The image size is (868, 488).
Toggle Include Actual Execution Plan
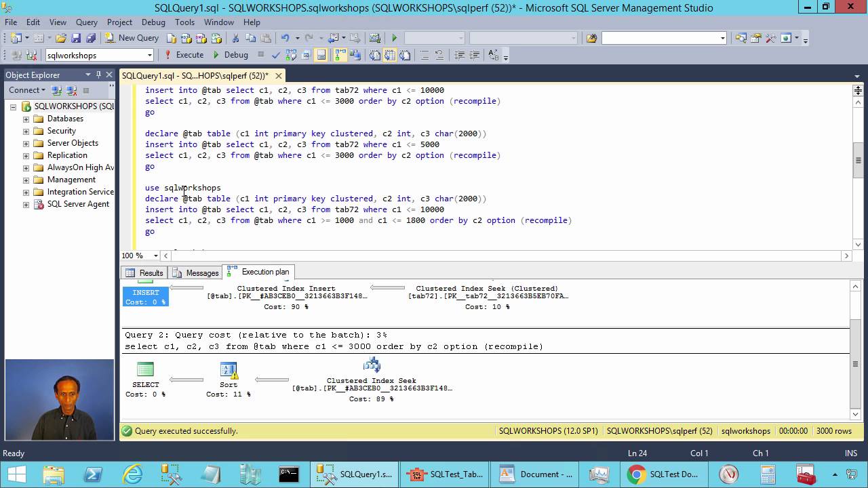click(x=340, y=55)
